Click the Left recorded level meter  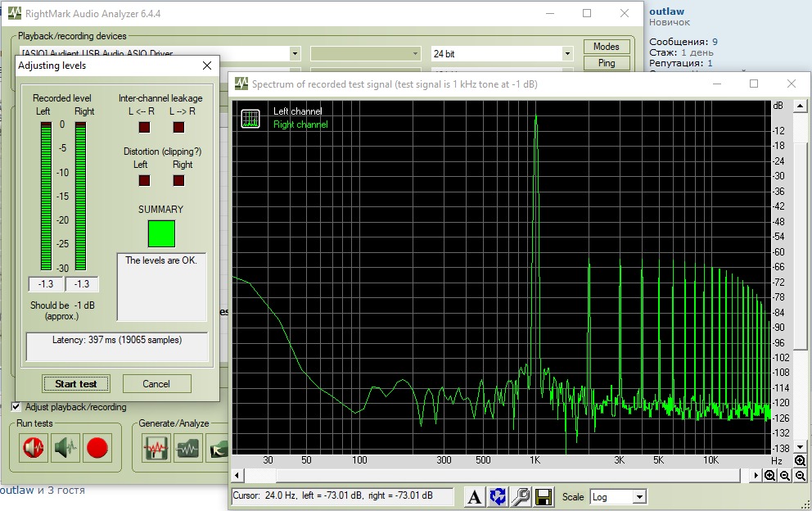[x=46, y=196]
